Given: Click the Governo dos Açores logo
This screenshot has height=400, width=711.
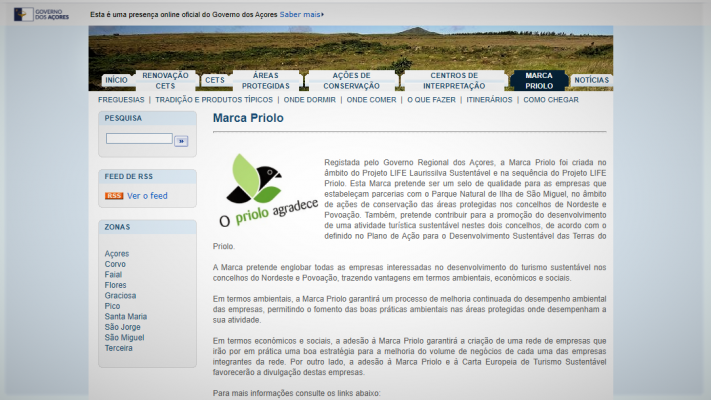Looking at the screenshot, I should tap(41, 15).
